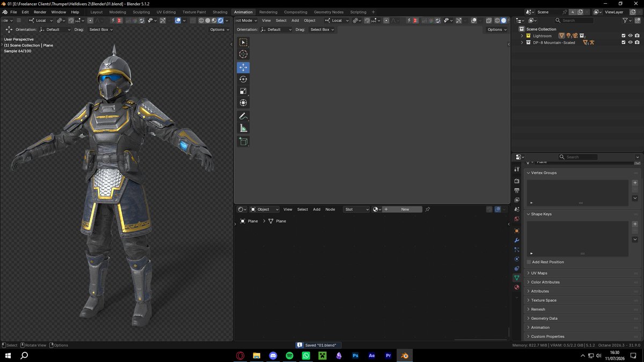
Task: Open the World properties tab
Action: [517, 219]
